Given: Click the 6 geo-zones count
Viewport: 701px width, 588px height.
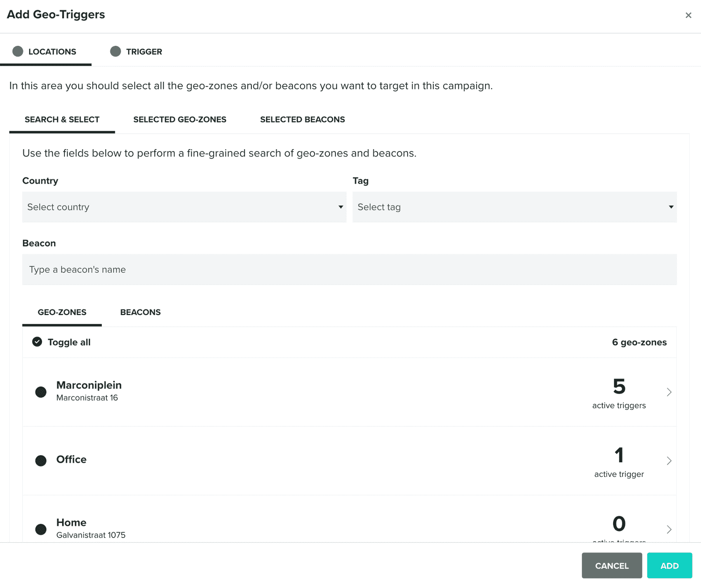Looking at the screenshot, I should [639, 342].
